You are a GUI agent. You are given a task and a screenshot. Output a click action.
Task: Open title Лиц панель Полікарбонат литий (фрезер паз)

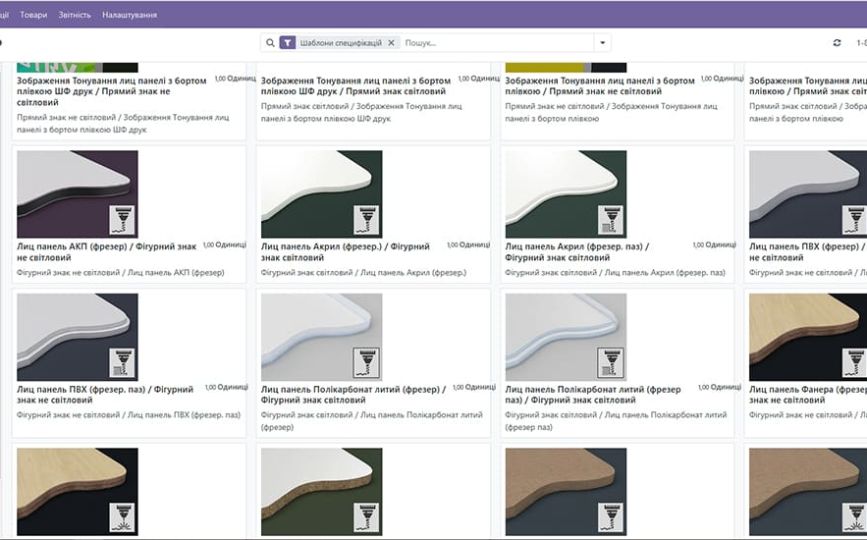click(593, 395)
